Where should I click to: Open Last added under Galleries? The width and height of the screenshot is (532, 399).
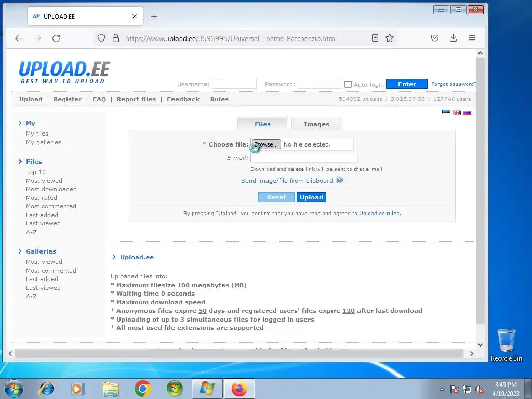click(x=42, y=279)
